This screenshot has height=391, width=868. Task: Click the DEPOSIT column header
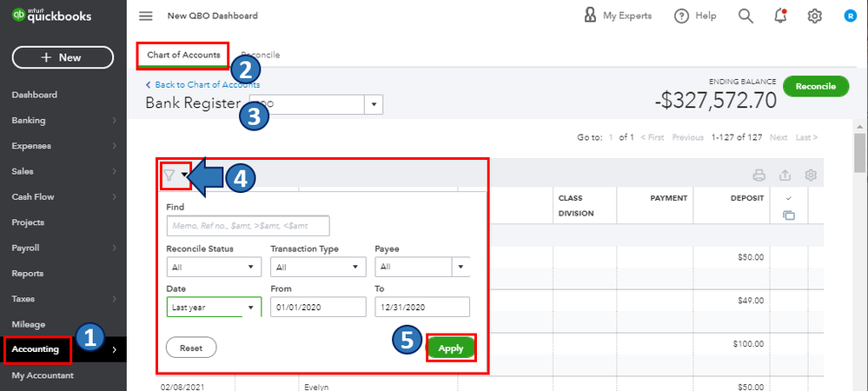pyautogui.click(x=747, y=198)
